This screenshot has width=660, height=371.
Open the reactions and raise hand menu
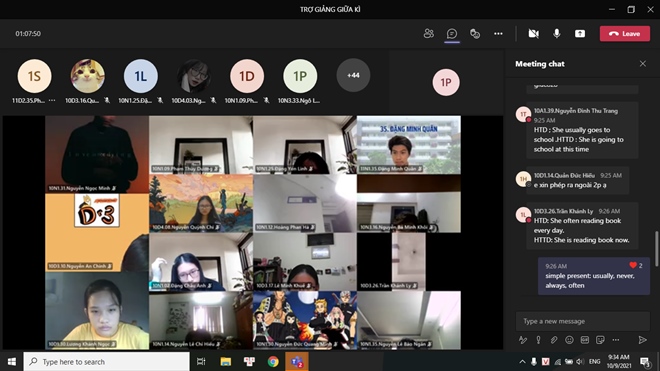(x=475, y=34)
